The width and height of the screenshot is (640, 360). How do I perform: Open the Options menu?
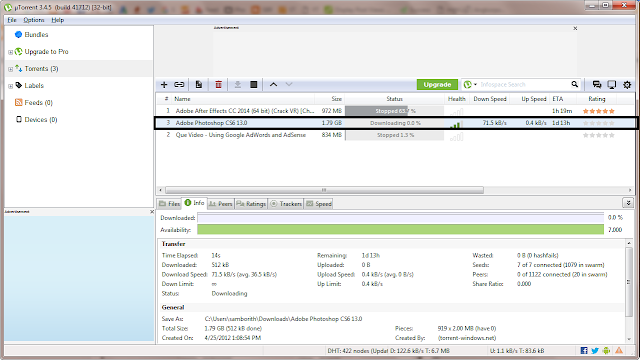(x=33, y=20)
